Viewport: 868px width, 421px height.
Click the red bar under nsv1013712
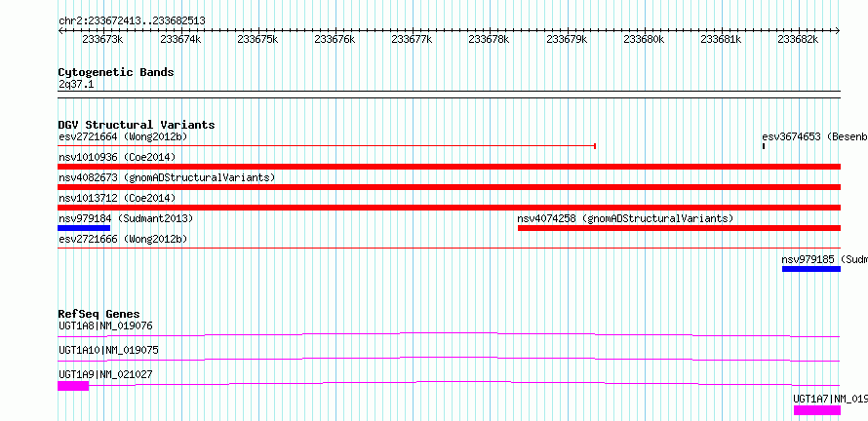449,208
